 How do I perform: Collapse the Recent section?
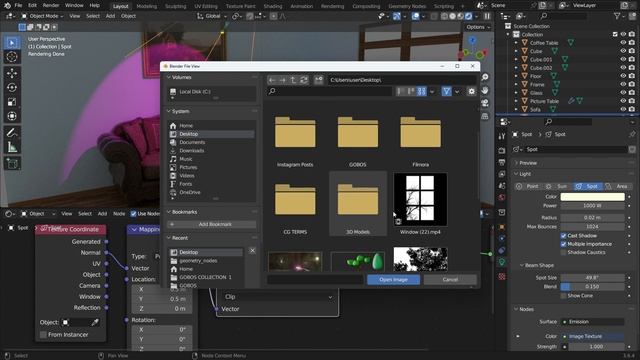click(x=177, y=238)
